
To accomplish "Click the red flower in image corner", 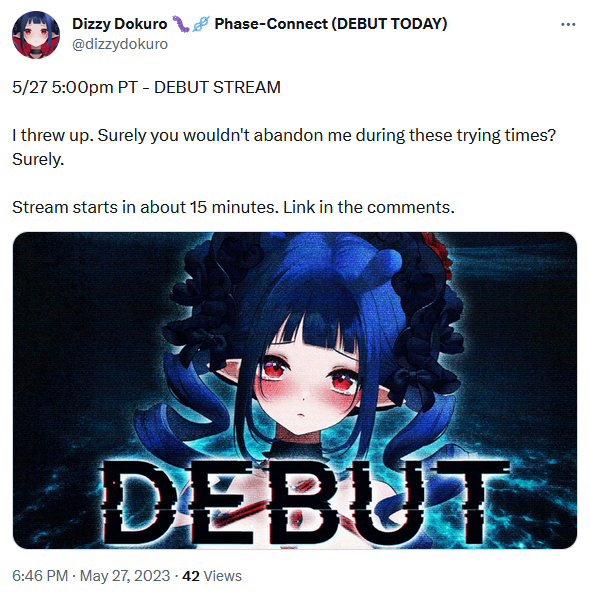I will click(438, 254).
